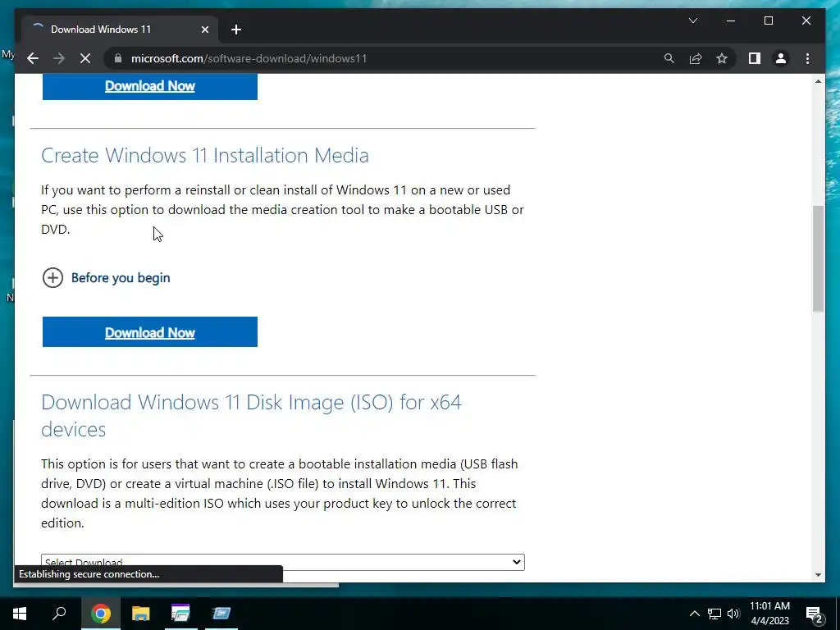Open Chrome side panel
Image resolution: width=840 pixels, height=630 pixels.
coord(755,58)
